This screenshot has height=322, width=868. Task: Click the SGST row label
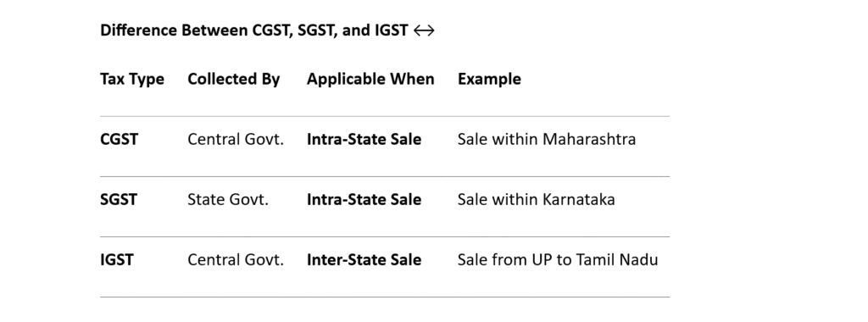pos(119,200)
